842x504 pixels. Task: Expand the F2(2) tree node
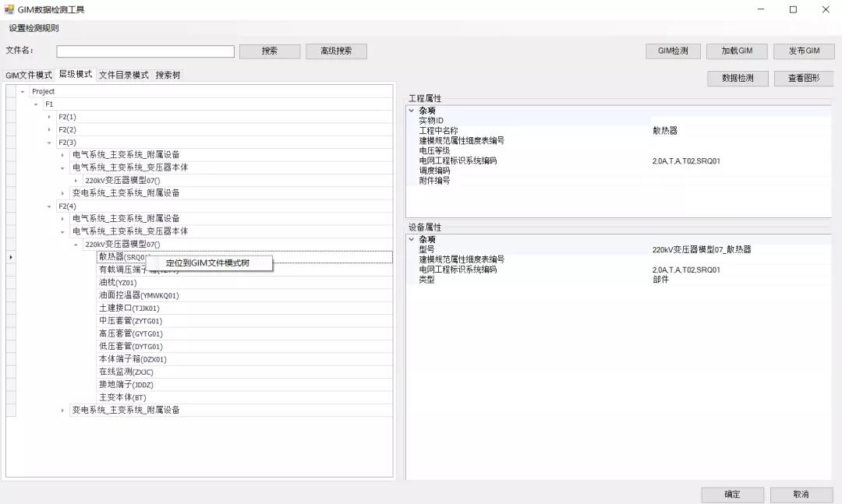coord(49,130)
